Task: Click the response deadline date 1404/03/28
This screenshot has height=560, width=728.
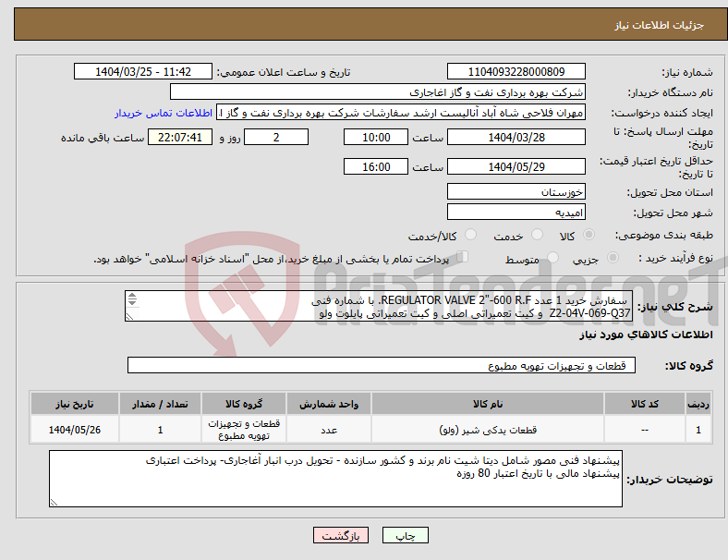Action: tap(516, 137)
